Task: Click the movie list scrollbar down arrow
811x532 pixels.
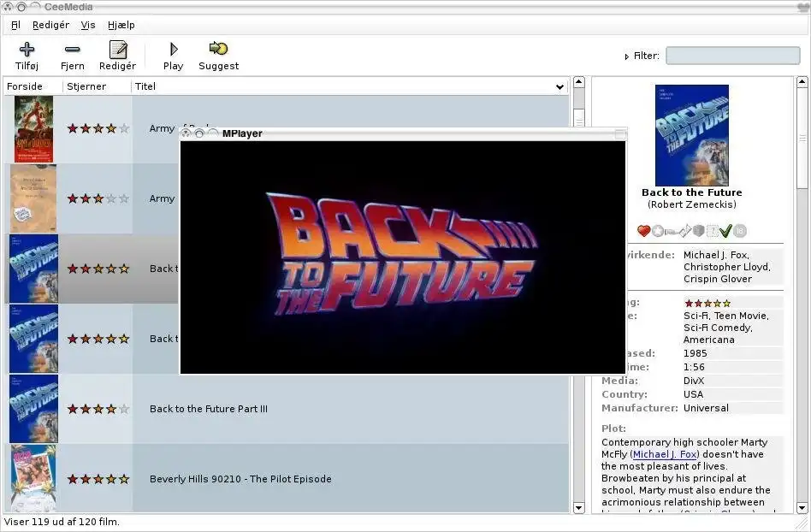Action: [x=579, y=508]
